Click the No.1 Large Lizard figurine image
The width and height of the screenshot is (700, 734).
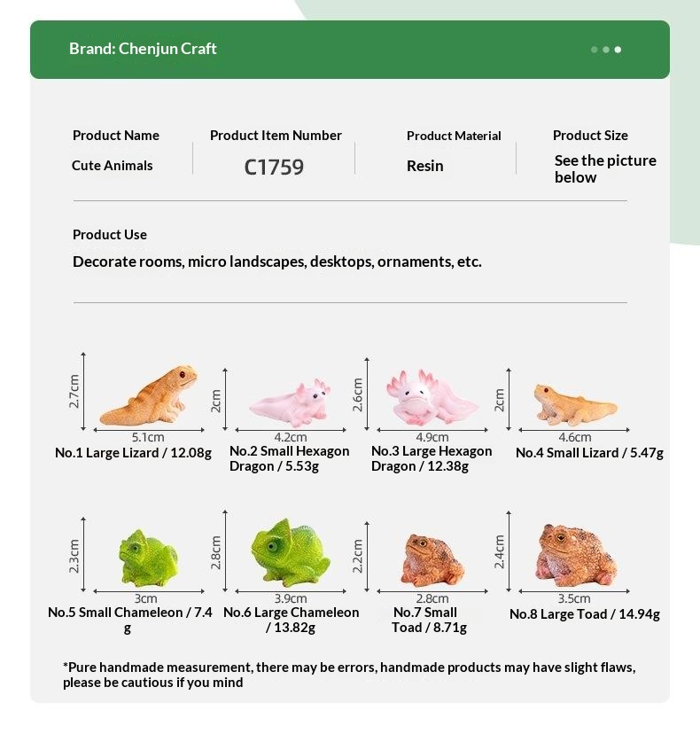click(148, 395)
